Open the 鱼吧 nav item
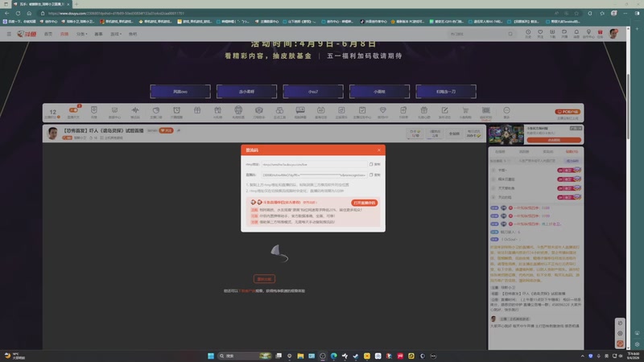Viewport: 644px width, 362px height. (133, 34)
